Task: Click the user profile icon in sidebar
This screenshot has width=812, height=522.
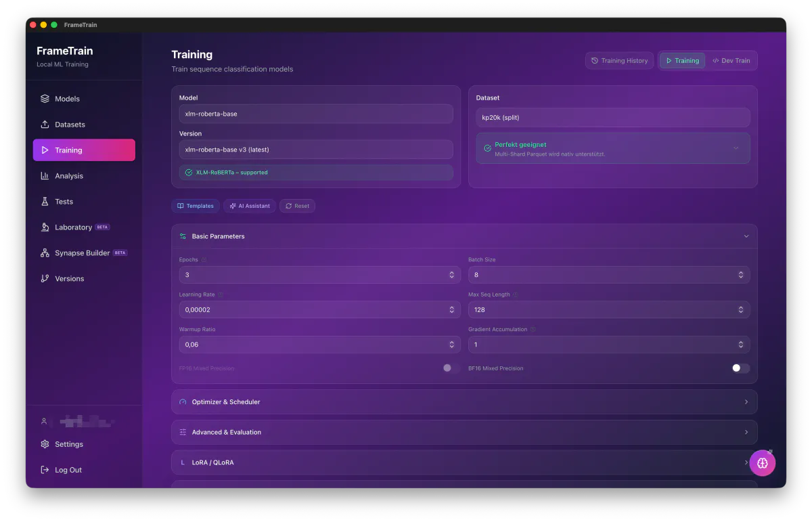Action: click(x=44, y=421)
